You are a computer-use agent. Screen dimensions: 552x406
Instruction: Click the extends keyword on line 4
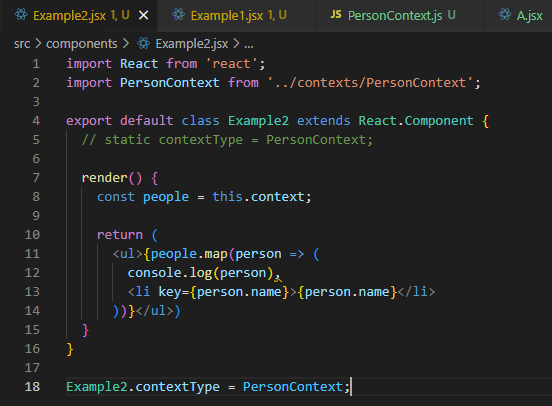324,121
